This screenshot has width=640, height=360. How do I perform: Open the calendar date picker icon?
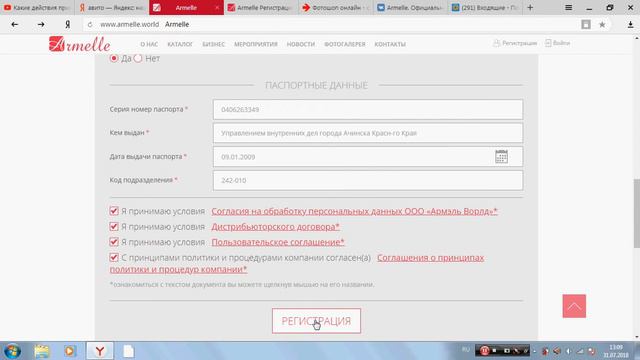pos(501,157)
